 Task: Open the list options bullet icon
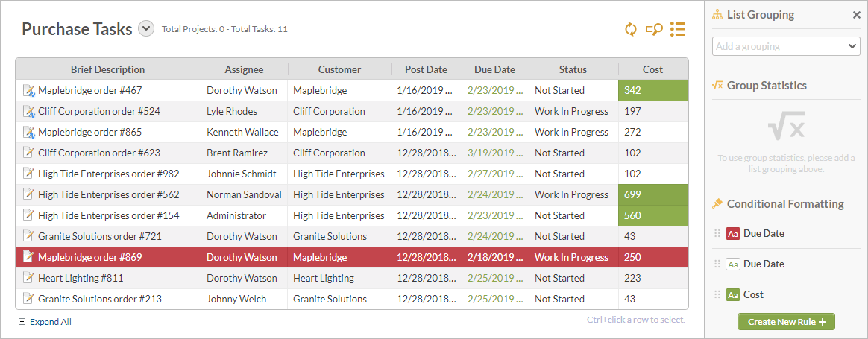coord(678,29)
